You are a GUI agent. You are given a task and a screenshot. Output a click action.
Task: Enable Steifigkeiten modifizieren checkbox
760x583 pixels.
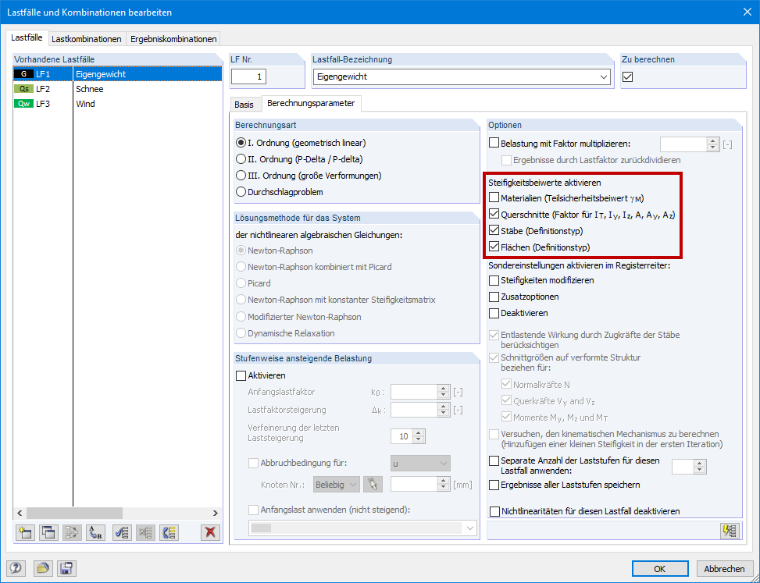click(x=494, y=280)
